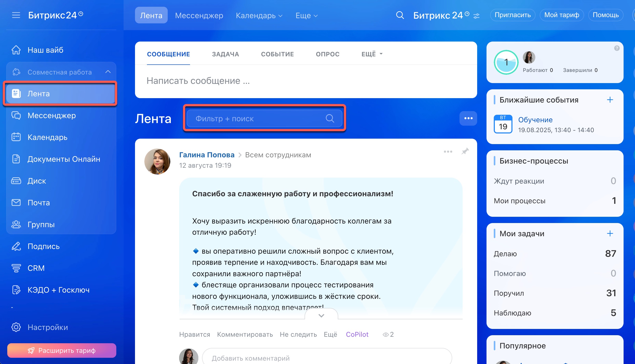
Task: Collapse the Совместная работа section
Action: pos(108,72)
